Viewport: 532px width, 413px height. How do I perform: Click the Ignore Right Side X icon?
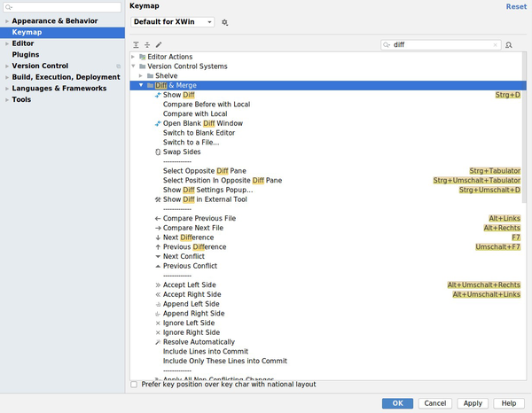point(158,332)
